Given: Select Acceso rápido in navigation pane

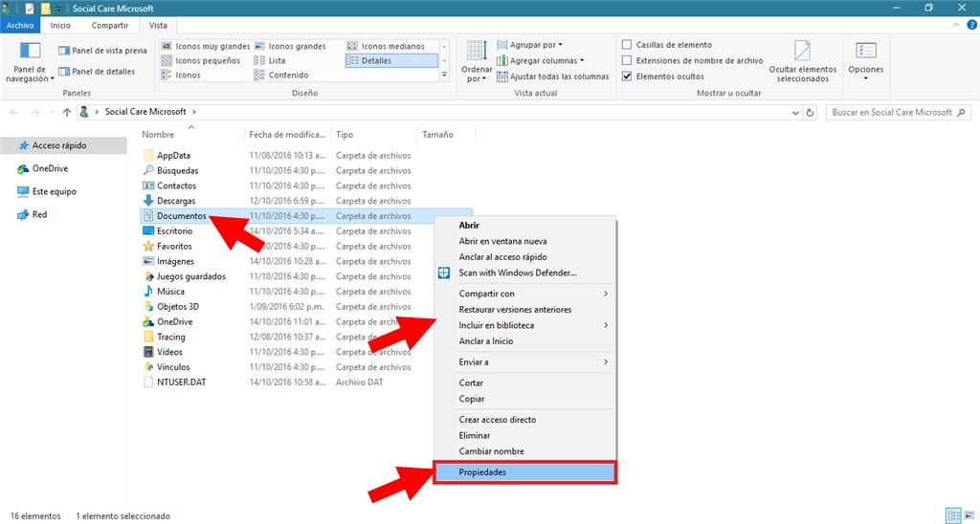Looking at the screenshot, I should click(64, 145).
